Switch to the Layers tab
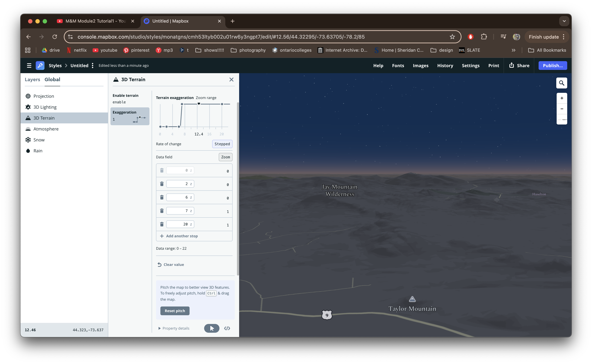Viewport: 592px width, 364px height. [x=32, y=80]
